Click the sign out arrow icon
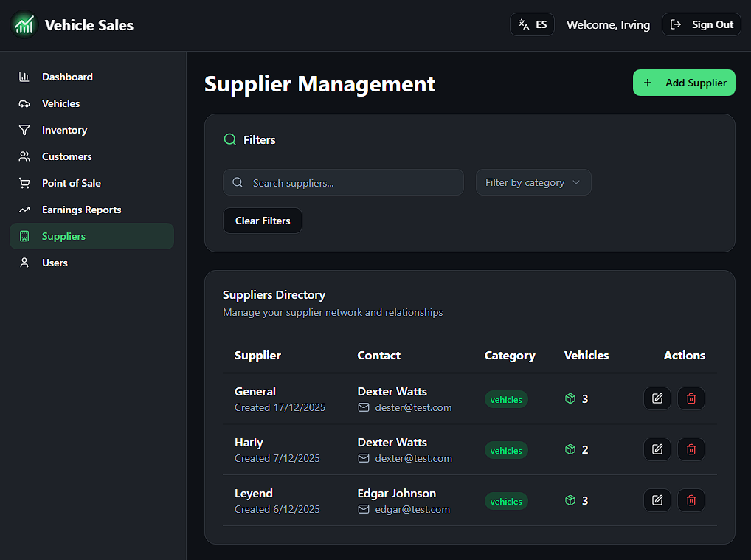The width and height of the screenshot is (751, 560). click(675, 24)
